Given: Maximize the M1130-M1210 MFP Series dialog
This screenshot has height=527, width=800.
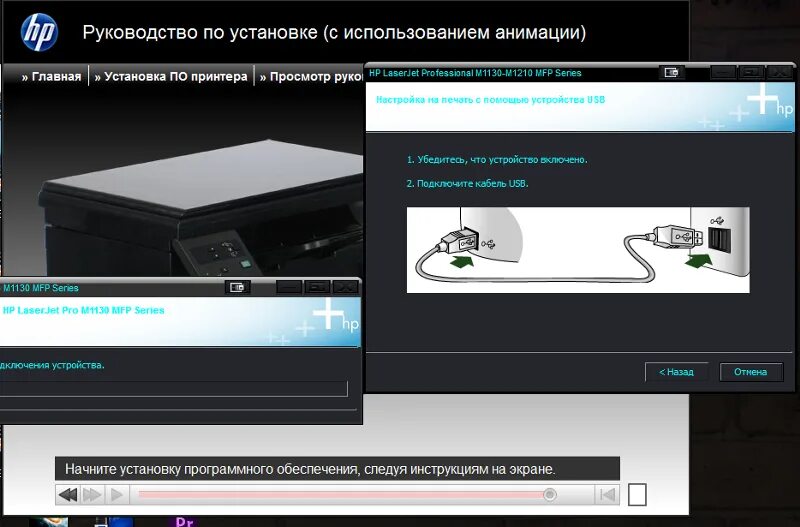Looking at the screenshot, I should (751, 72).
